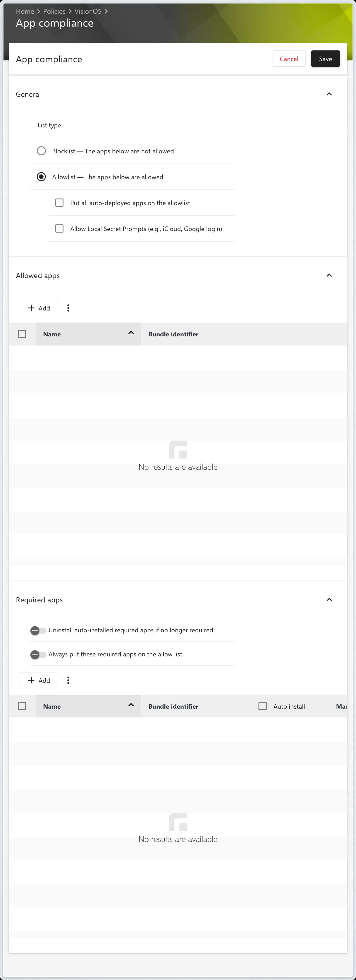The image size is (356, 980).
Task: Toggle Always put required apps on allow list
Action: (x=38, y=654)
